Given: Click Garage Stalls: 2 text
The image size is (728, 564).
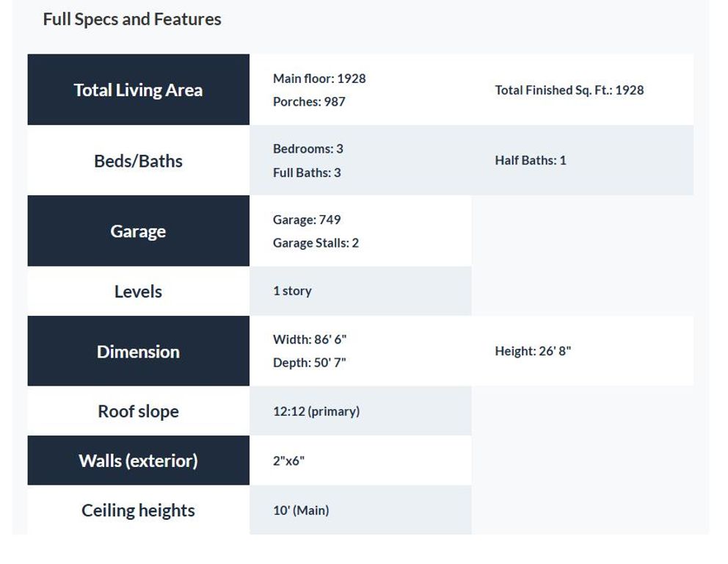Looking at the screenshot, I should (316, 243).
